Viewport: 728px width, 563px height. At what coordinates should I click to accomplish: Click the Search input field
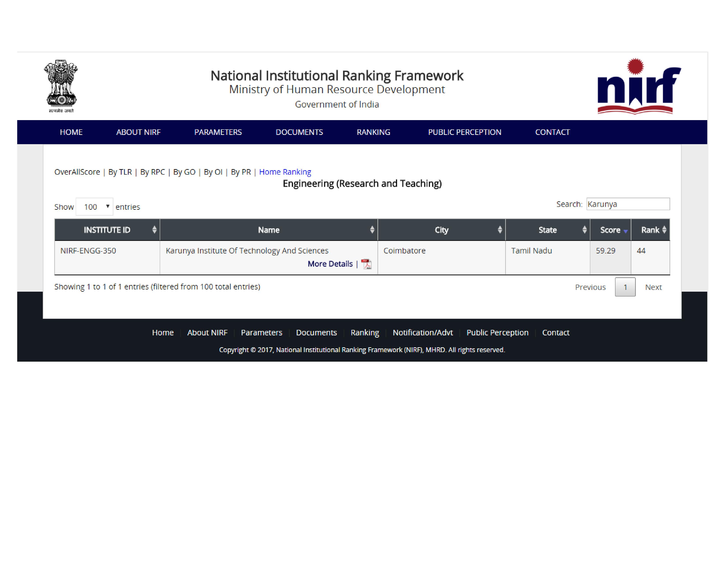(x=628, y=204)
